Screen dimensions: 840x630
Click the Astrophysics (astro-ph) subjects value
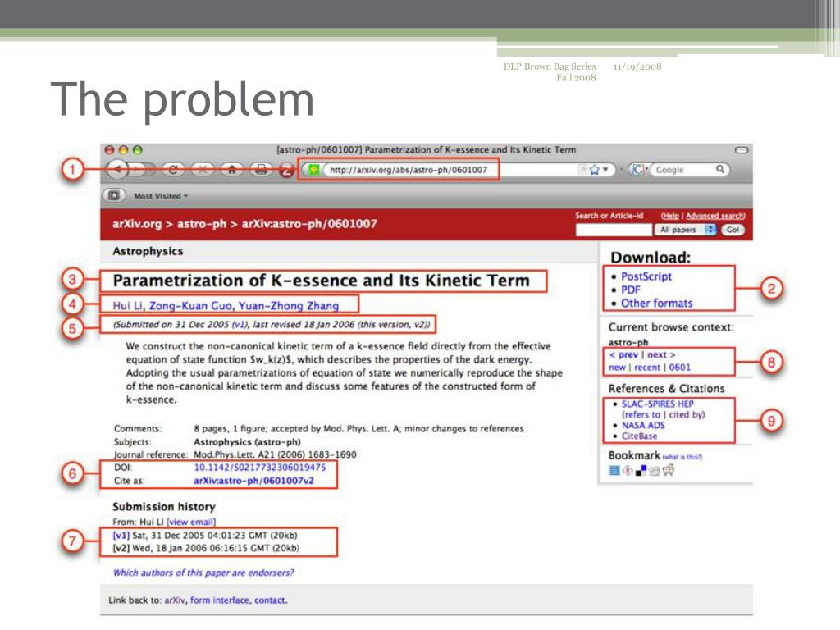247,442
